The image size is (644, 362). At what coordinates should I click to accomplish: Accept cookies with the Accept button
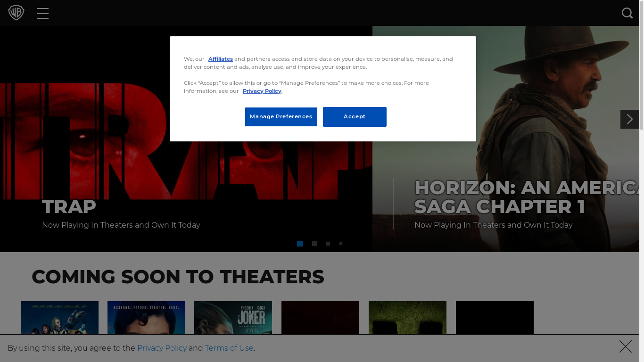(355, 117)
